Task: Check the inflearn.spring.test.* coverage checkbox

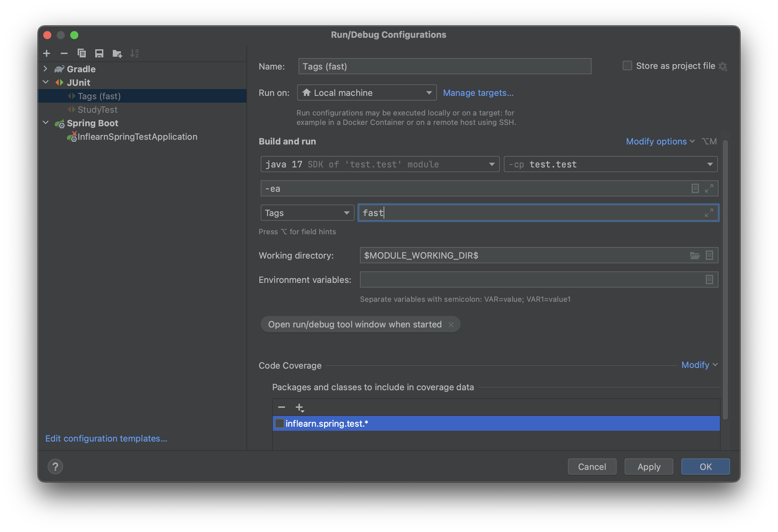Action: point(280,423)
